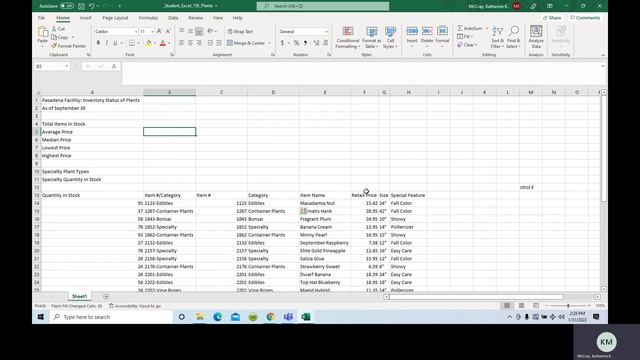The width and height of the screenshot is (640, 360).
Task: Click the red Font Color button
Action: coord(162,43)
